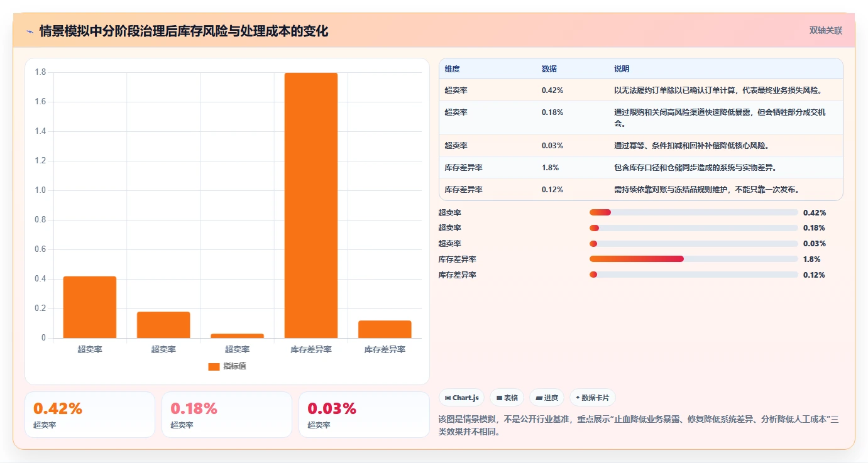The height and width of the screenshot is (463, 868).
Task: Click the progress bar labeled 1.8%
Action: click(x=694, y=259)
